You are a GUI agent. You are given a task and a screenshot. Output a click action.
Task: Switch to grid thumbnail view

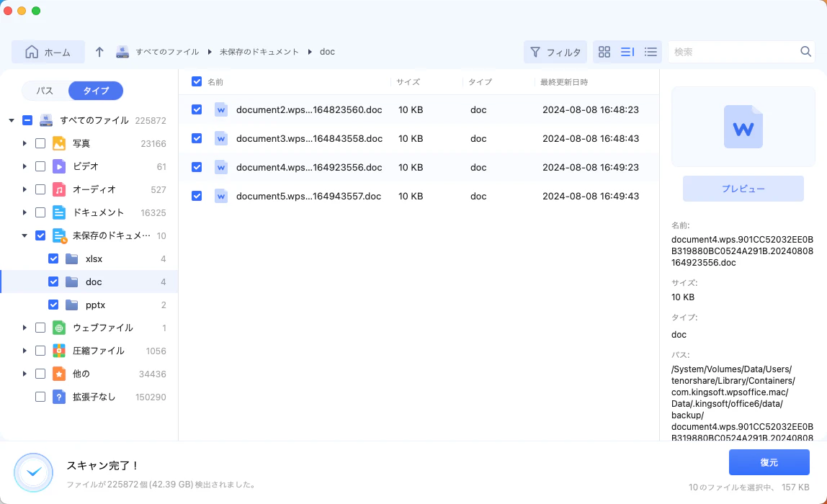coord(604,52)
